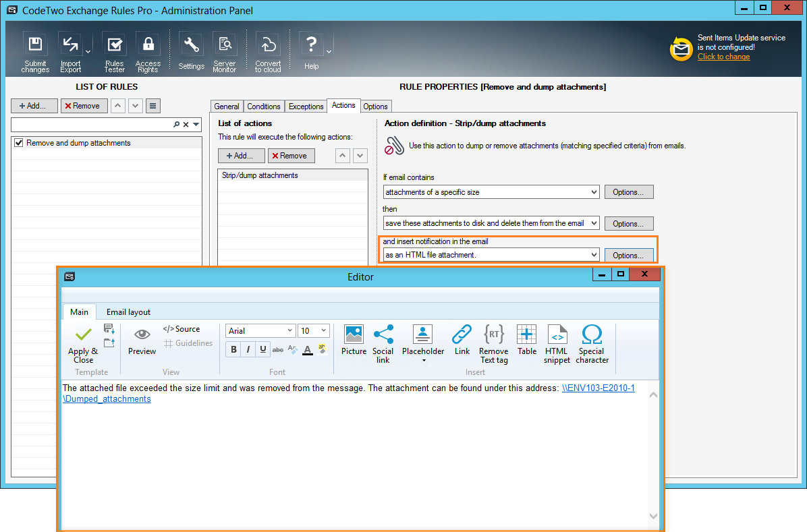
Task: Click clear formatting eraser icon
Action: 292,349
